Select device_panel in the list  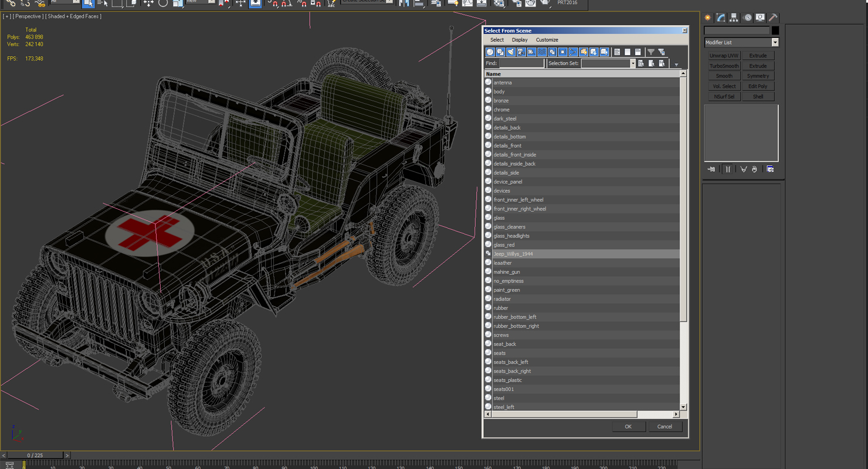tap(582, 182)
